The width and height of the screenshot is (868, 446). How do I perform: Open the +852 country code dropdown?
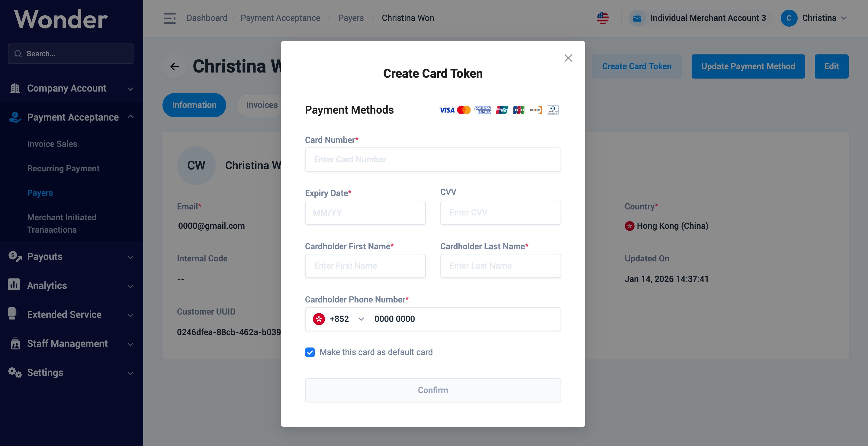tap(339, 319)
